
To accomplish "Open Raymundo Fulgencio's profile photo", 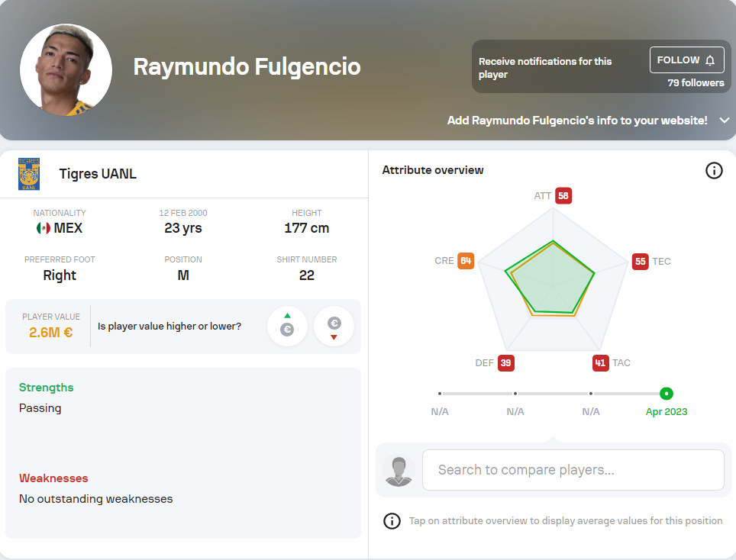I will 66,70.
